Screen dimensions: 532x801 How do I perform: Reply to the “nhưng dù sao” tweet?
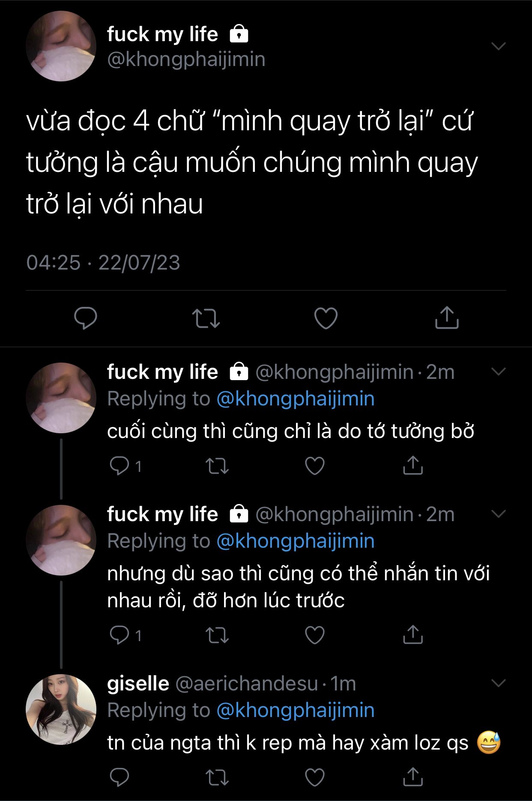(120, 635)
